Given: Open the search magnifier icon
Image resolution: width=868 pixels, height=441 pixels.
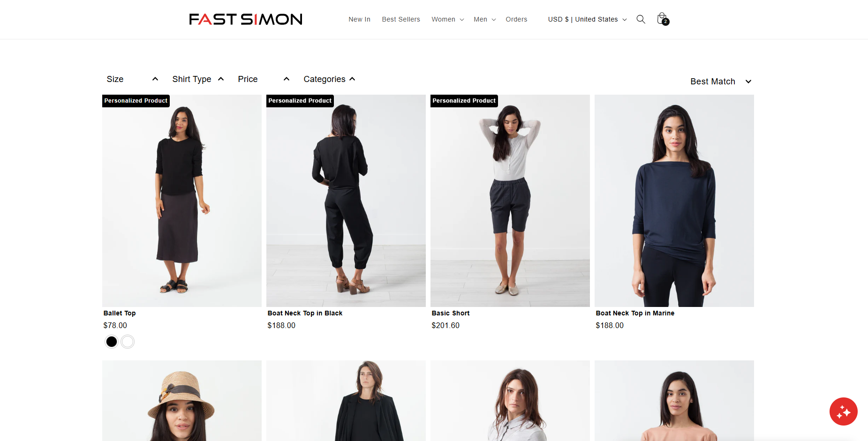Looking at the screenshot, I should point(641,19).
